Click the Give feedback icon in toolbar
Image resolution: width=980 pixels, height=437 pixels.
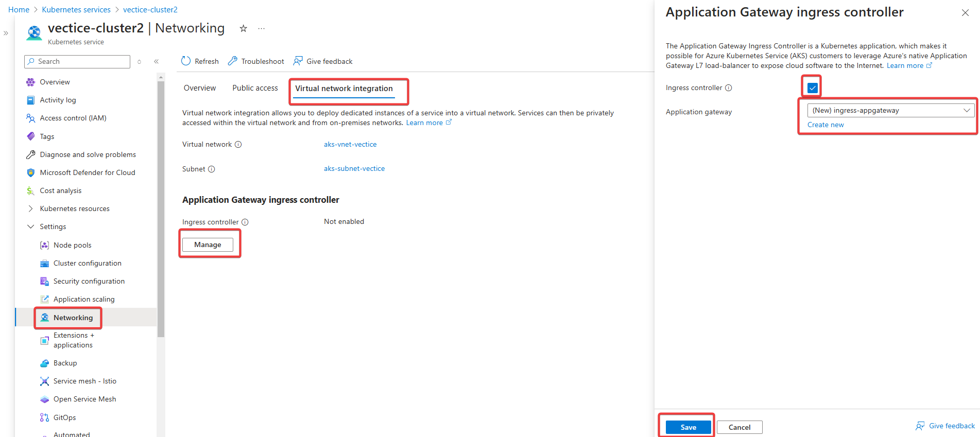coord(298,61)
